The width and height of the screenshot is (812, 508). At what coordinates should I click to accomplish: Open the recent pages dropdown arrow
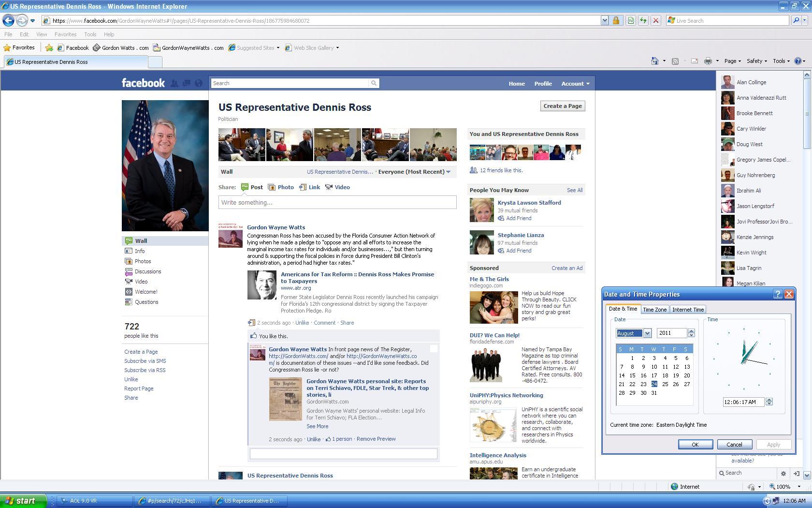(x=32, y=20)
